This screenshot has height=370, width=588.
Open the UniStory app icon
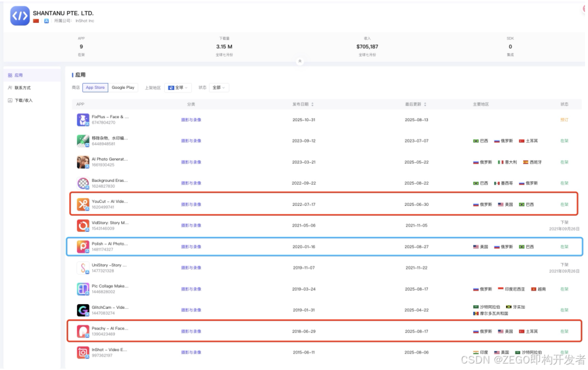[83, 268]
